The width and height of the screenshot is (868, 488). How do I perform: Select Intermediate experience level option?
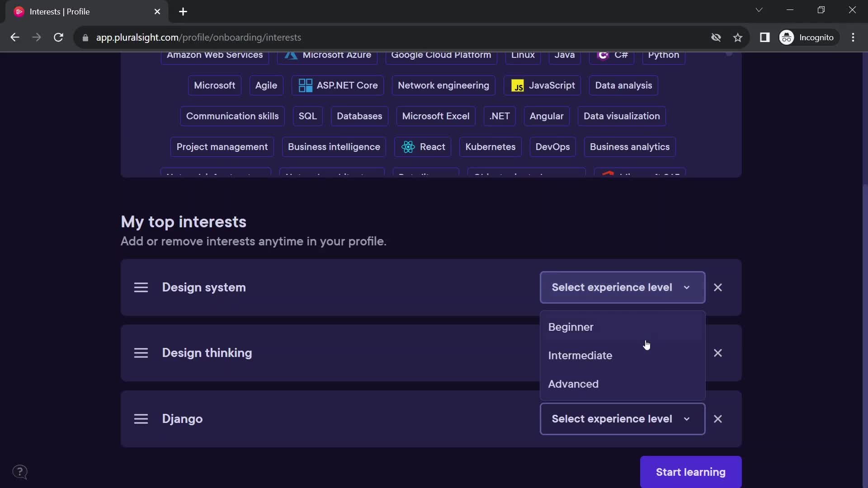click(x=580, y=355)
